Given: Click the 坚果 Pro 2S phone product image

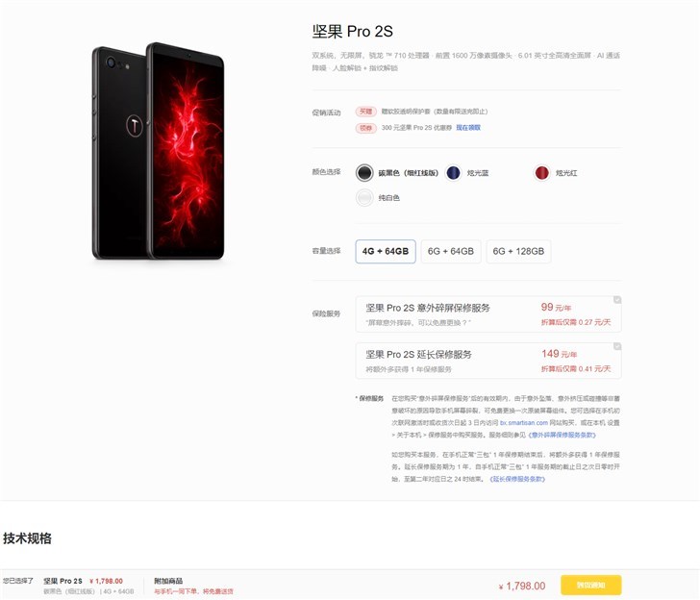Looking at the screenshot, I should pyautogui.click(x=158, y=151).
